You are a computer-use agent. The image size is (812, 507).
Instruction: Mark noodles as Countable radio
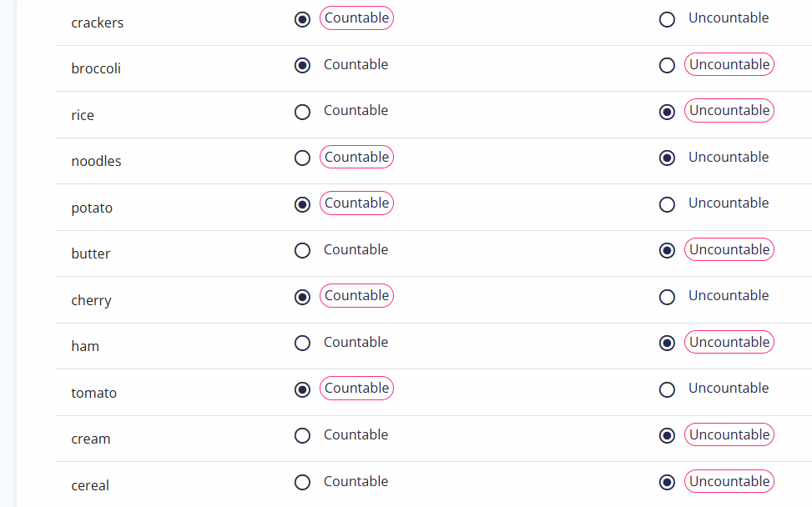[302, 158]
